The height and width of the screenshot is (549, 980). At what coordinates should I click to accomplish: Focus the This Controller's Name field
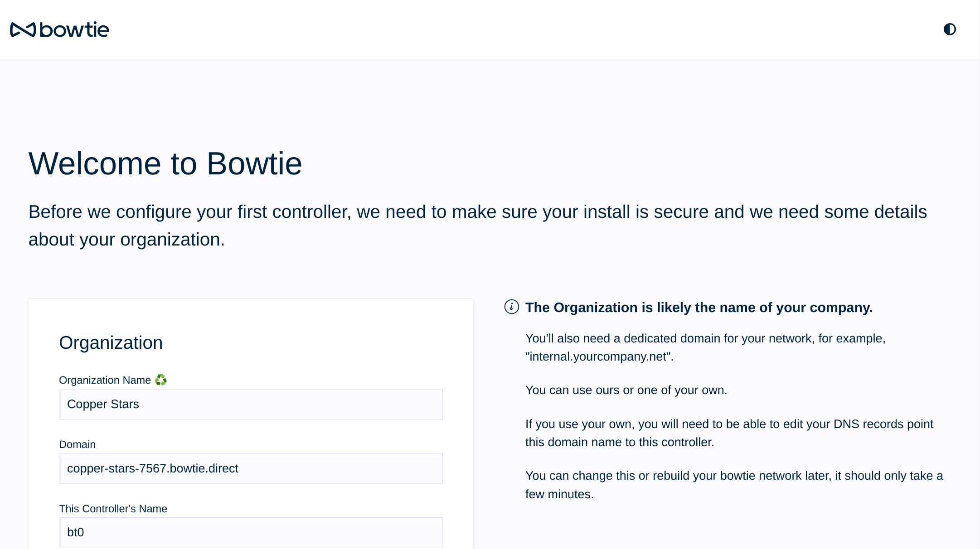tap(251, 532)
